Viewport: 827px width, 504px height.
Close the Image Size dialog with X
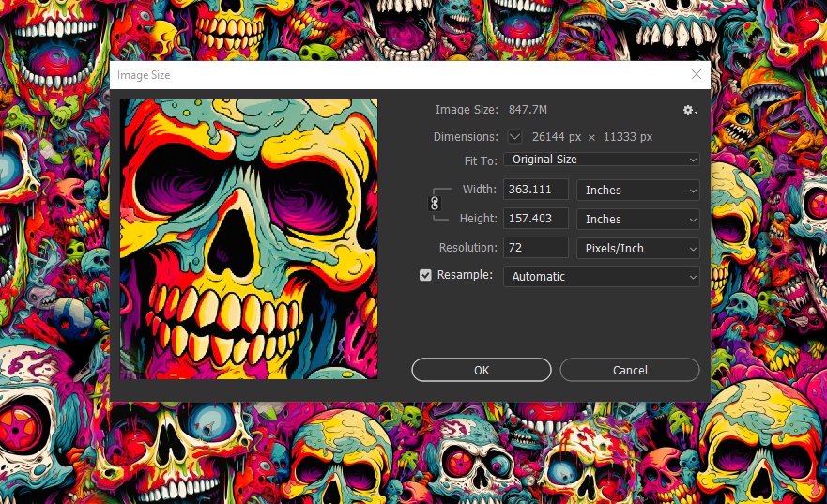pos(696,74)
